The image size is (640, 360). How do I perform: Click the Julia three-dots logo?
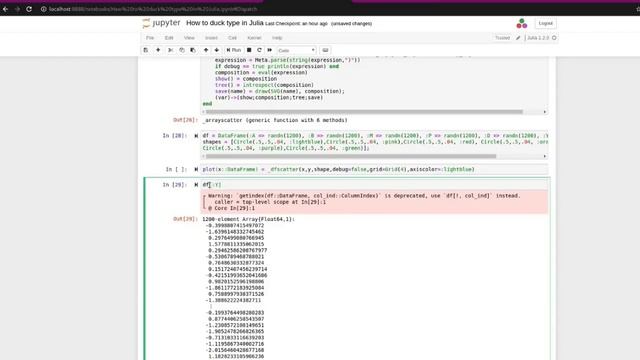click(x=522, y=23)
